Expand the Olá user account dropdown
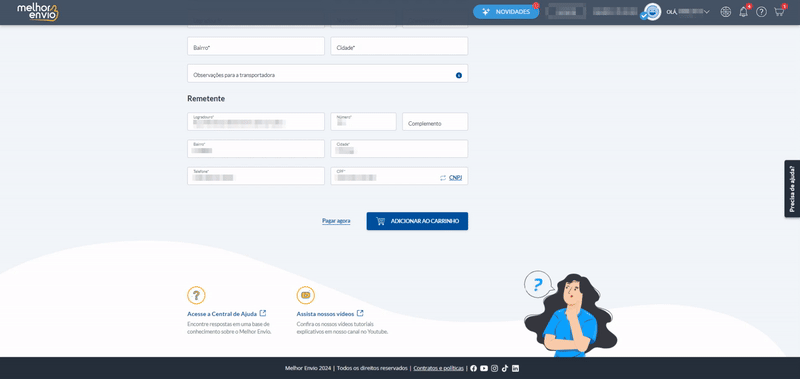This screenshot has height=379, width=800. (688, 12)
